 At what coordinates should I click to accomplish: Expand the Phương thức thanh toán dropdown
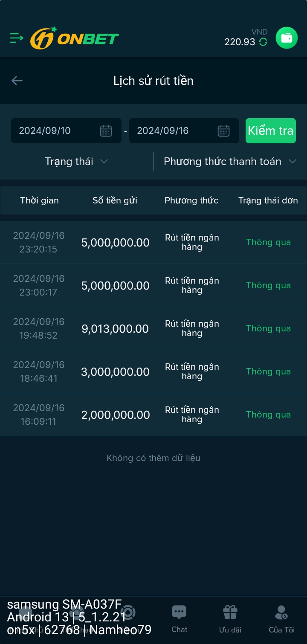(x=230, y=162)
